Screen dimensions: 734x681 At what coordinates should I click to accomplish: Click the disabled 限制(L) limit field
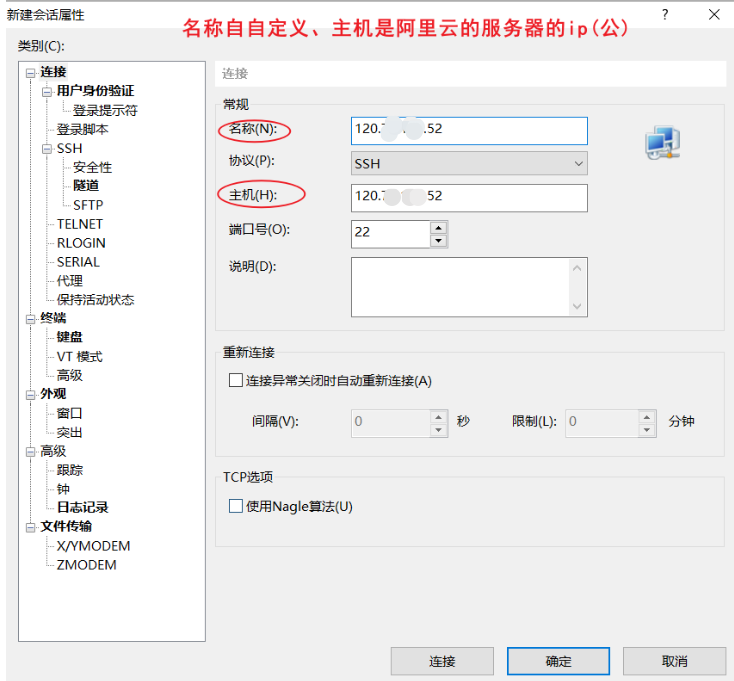coord(602,423)
